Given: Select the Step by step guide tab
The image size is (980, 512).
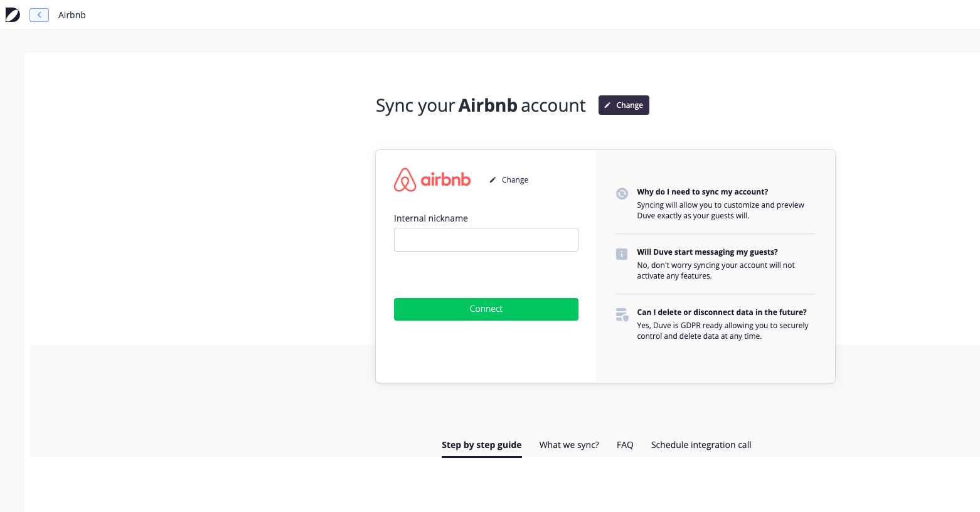Looking at the screenshot, I should point(482,445).
